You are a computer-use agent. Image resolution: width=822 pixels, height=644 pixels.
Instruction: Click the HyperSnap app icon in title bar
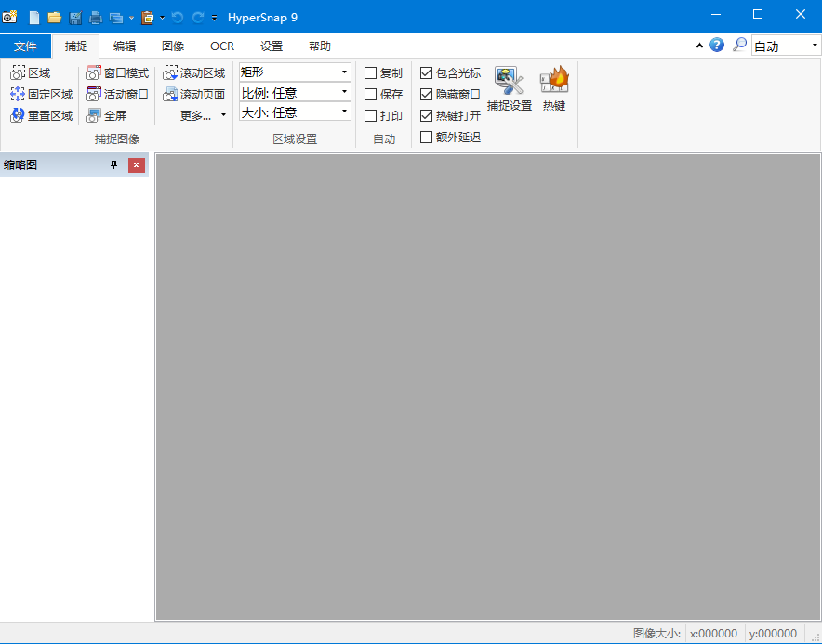tap(10, 17)
